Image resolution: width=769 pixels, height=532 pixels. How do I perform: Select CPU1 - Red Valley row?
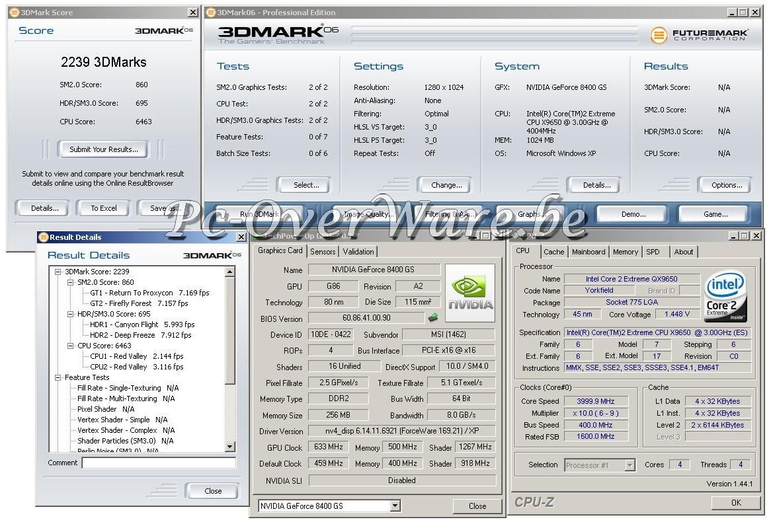[x=137, y=356]
